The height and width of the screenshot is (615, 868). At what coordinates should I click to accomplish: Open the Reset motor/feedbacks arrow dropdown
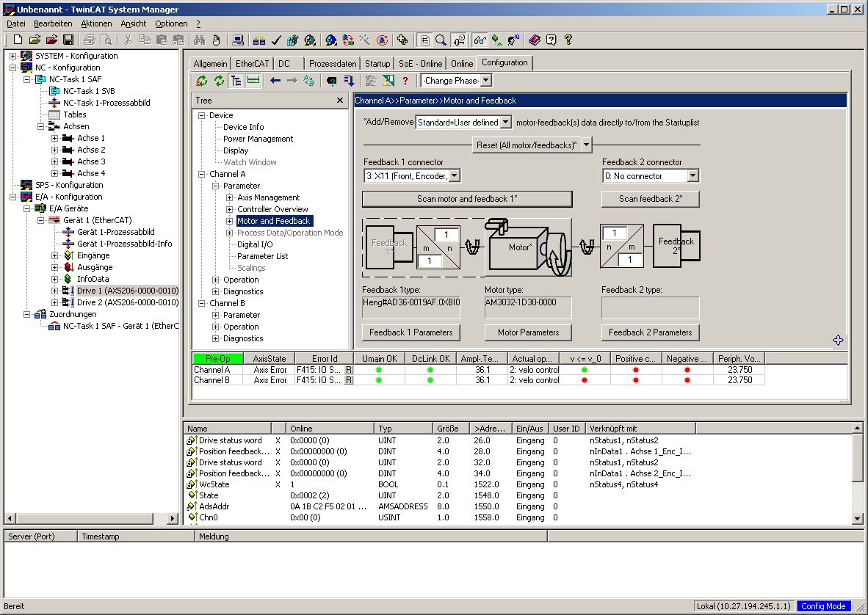pos(586,145)
